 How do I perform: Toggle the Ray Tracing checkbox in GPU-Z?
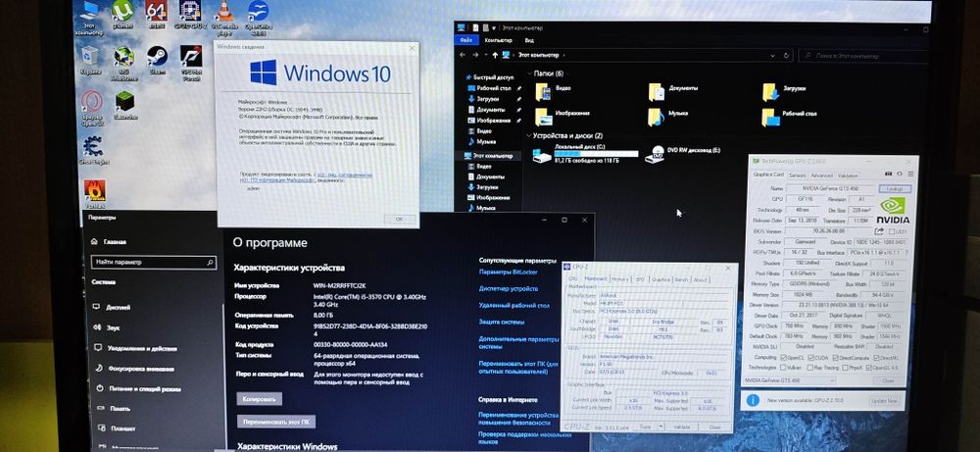pyautogui.click(x=810, y=368)
